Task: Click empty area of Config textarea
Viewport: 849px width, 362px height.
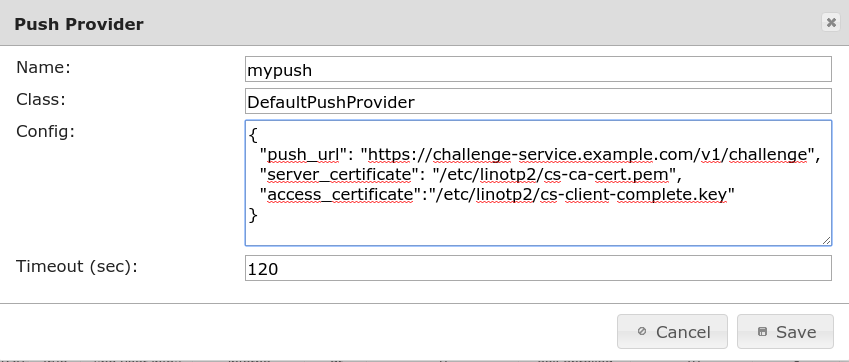Action: point(538,233)
